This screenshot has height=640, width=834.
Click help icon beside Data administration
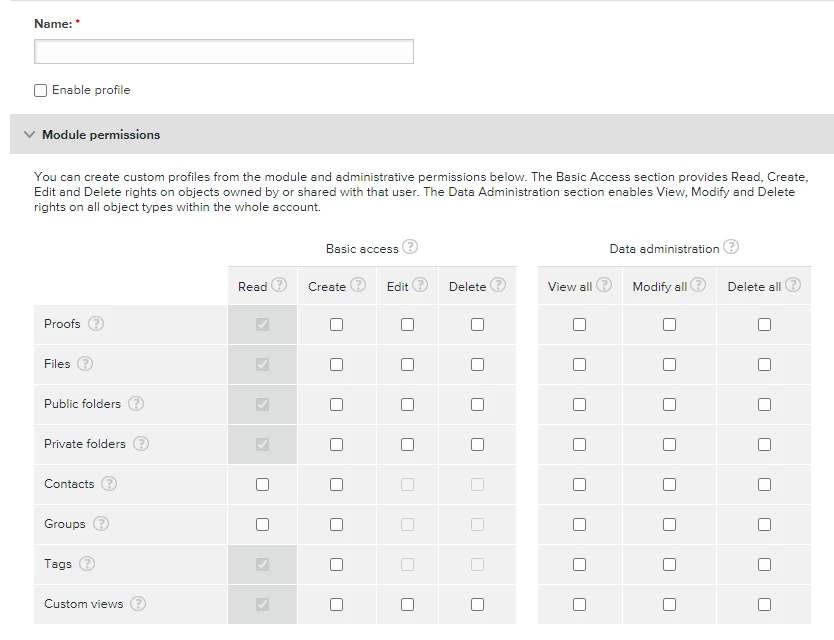[731, 247]
